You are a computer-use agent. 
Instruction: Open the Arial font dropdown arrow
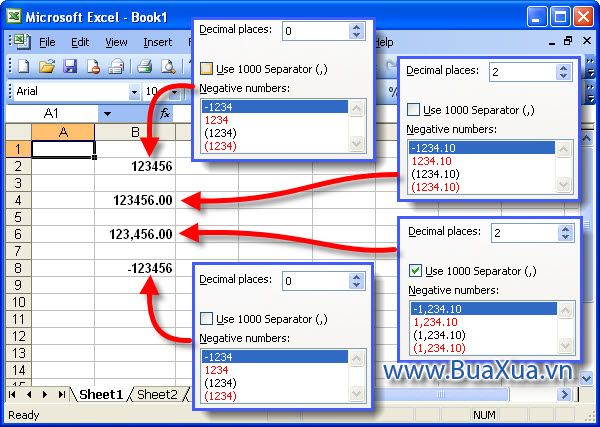point(134,92)
